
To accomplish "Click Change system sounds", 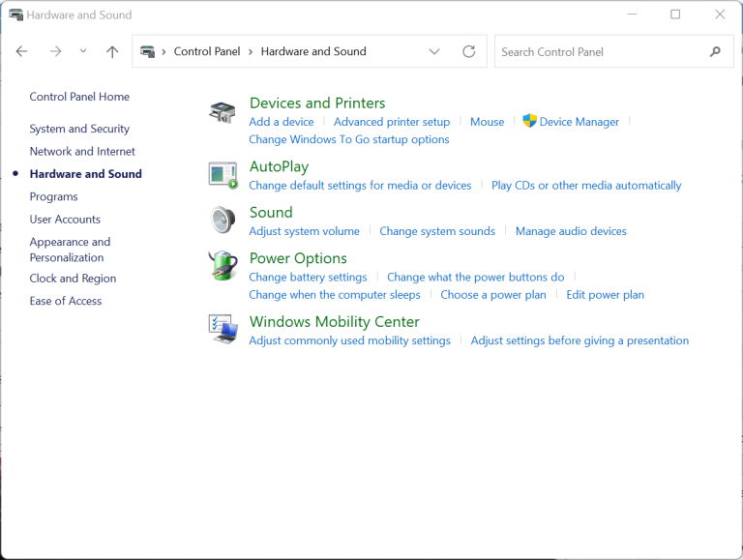I will [437, 231].
